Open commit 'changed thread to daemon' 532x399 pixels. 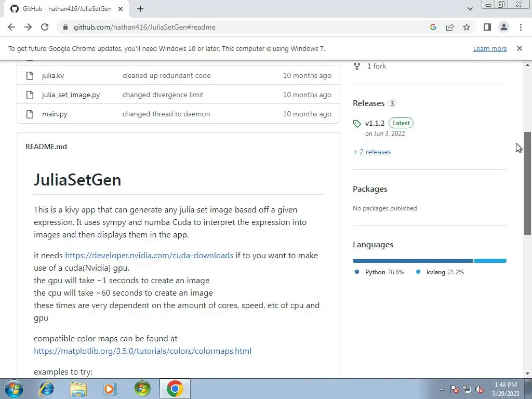(166, 114)
